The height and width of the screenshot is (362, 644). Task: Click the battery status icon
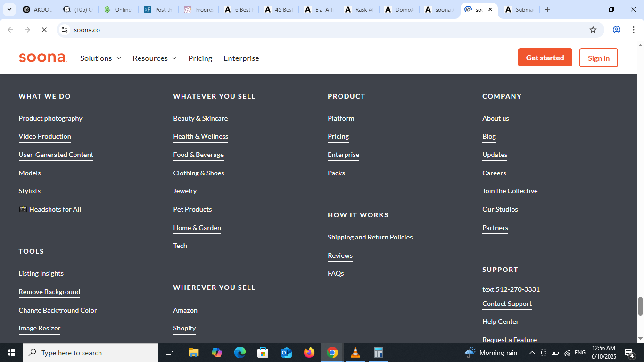click(x=555, y=353)
